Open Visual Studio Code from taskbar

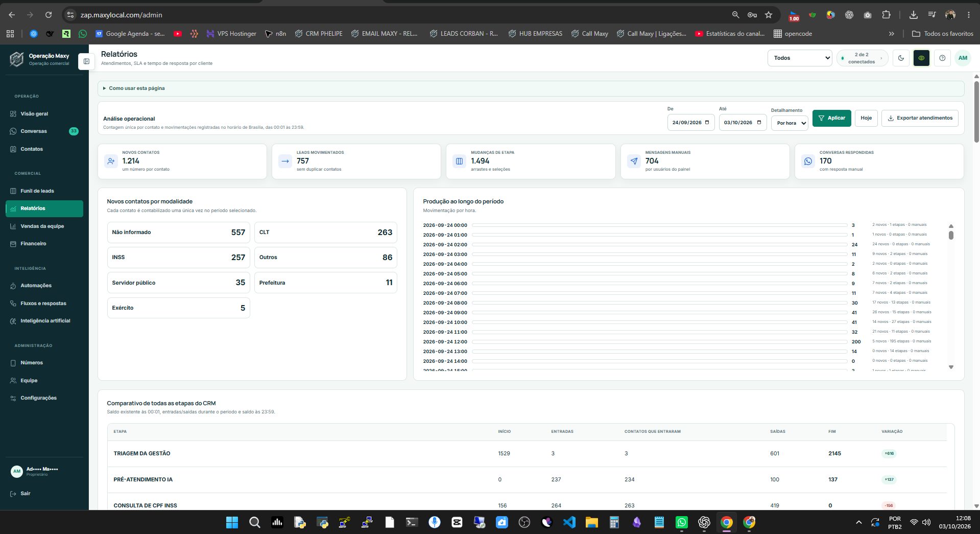[x=569, y=522]
